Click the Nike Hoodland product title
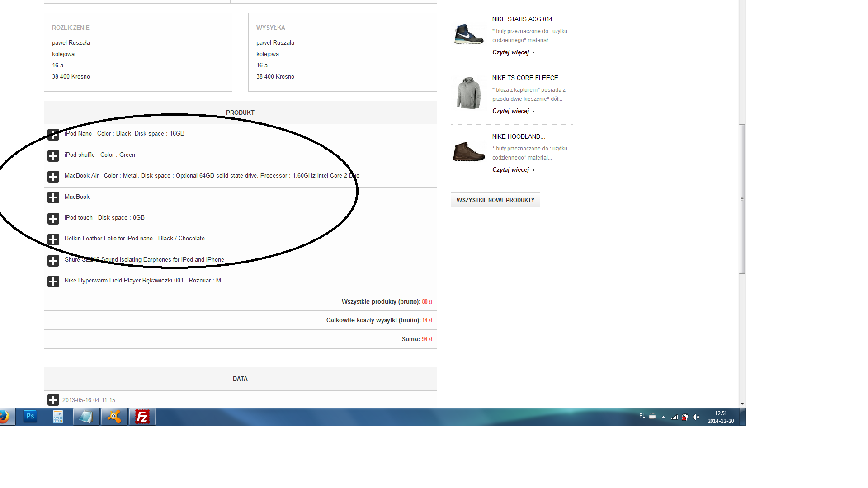Image resolution: width=868 pixels, height=488 pixels. (519, 136)
